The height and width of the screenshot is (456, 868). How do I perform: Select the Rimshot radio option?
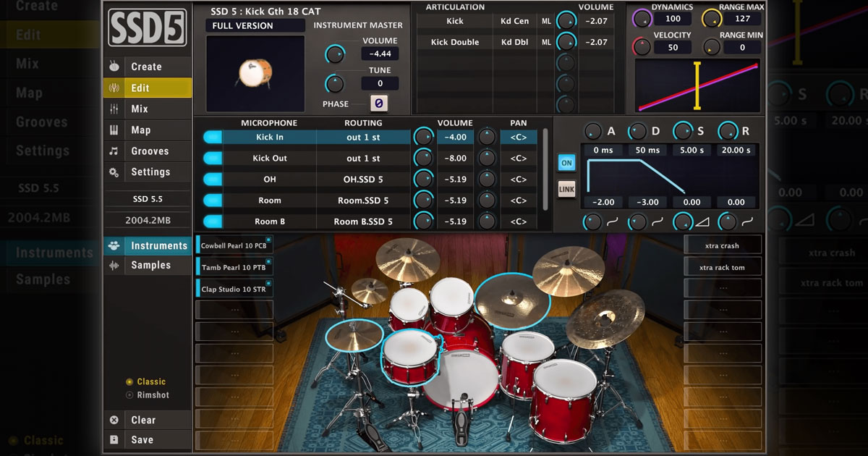(x=129, y=395)
